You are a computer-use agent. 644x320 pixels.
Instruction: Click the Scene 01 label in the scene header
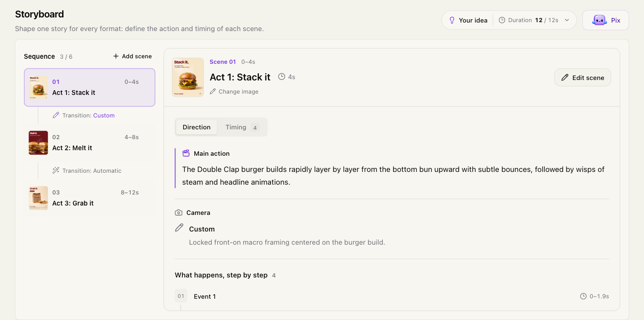[x=223, y=62]
